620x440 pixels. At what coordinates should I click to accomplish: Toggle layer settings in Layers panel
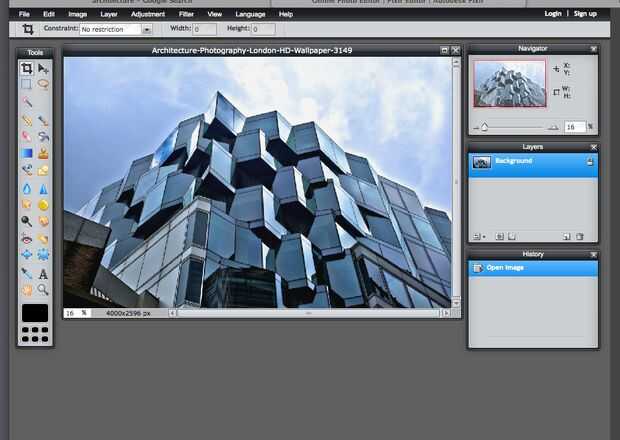(477, 236)
